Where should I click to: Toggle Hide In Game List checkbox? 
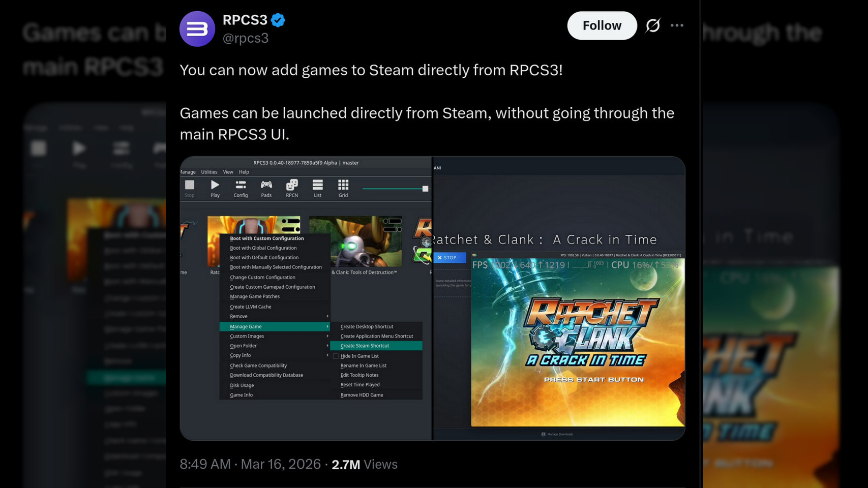tap(336, 356)
